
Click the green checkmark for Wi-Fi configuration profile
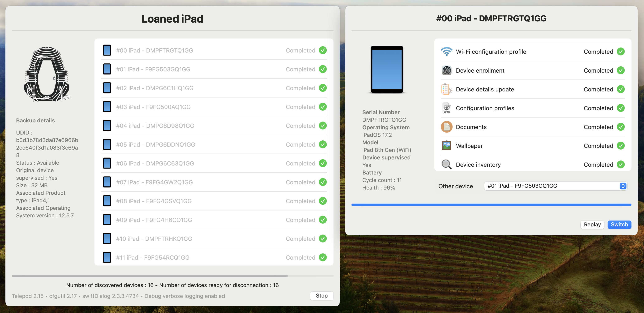621,52
